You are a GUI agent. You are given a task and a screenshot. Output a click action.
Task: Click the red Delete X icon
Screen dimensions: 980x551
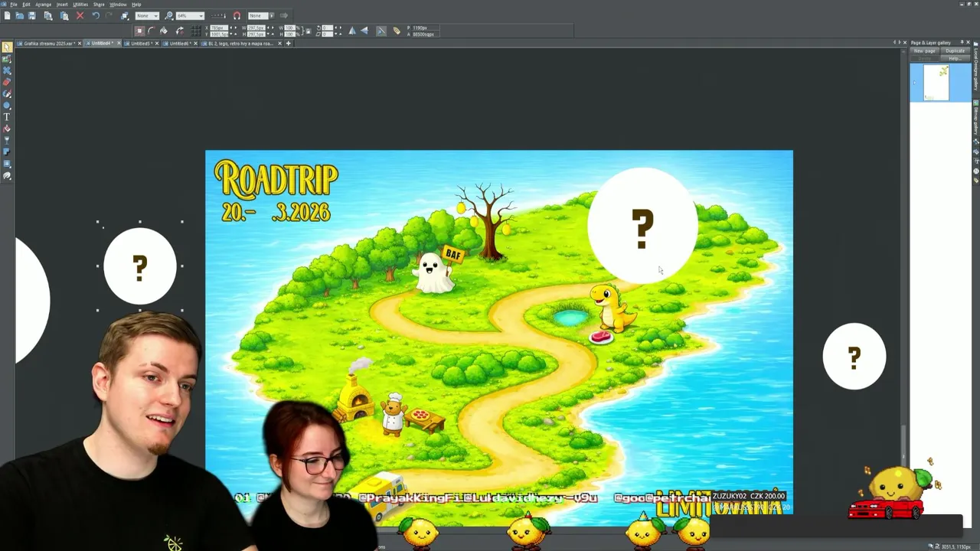80,15
